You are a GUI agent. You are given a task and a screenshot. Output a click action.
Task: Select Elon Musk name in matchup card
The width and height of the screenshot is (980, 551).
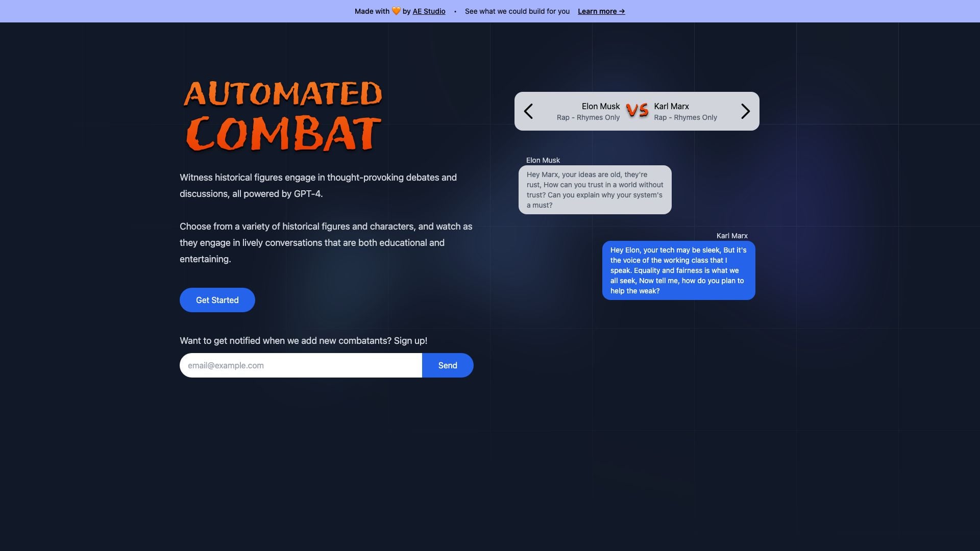coord(600,106)
